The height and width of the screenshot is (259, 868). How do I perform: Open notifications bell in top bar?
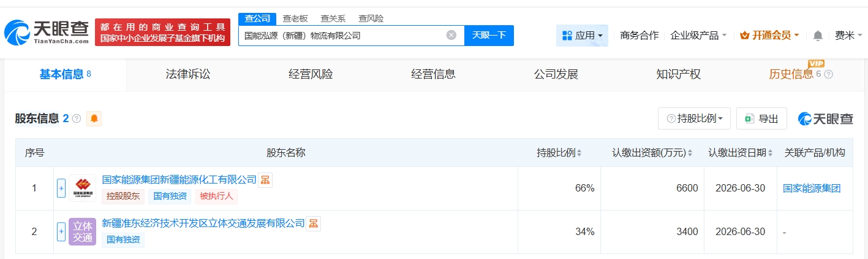818,36
